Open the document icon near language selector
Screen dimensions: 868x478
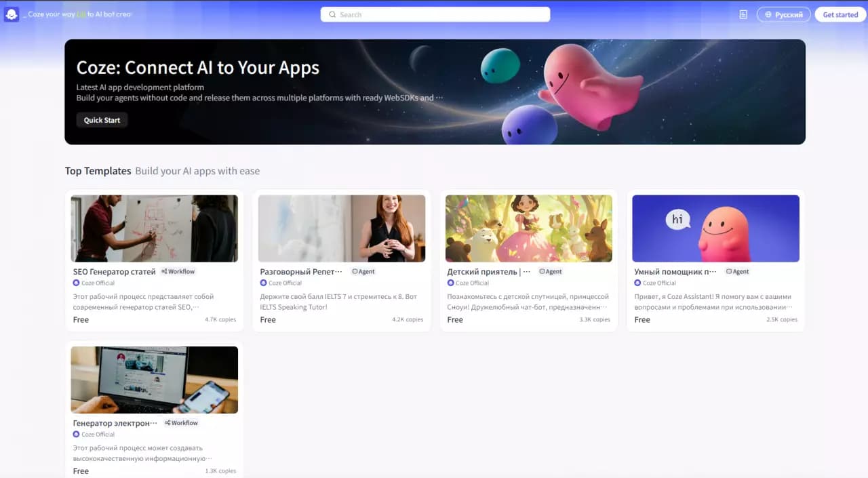pos(743,14)
